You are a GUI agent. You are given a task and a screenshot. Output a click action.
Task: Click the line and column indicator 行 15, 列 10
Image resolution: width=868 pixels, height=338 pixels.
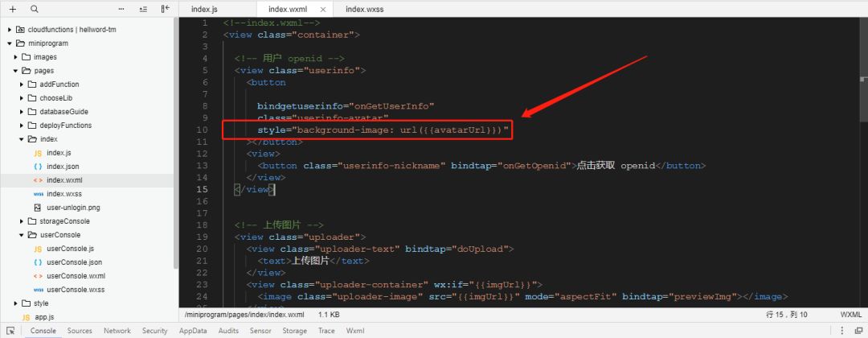pyautogui.click(x=787, y=315)
